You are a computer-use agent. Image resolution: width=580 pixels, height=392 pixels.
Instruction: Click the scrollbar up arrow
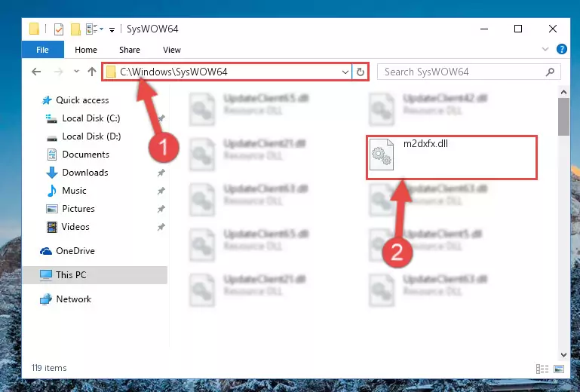point(563,92)
